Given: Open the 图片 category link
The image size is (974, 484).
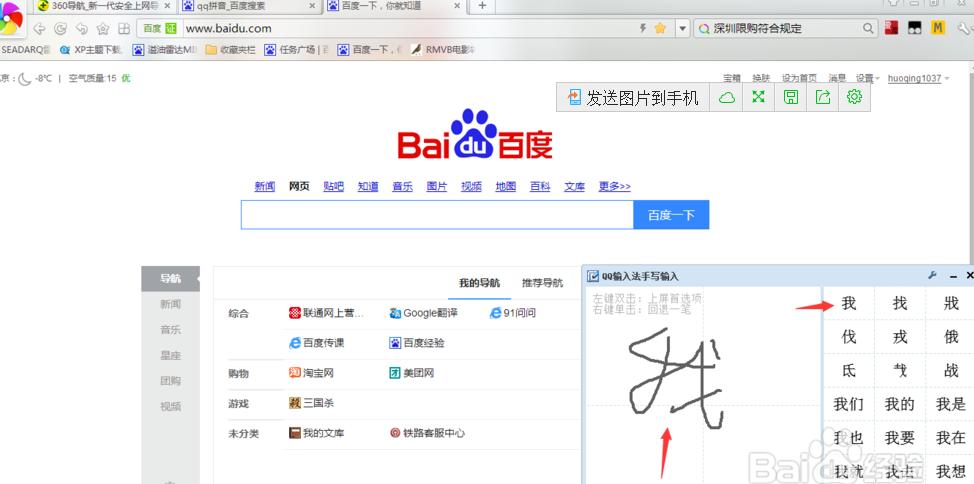Looking at the screenshot, I should (437, 186).
